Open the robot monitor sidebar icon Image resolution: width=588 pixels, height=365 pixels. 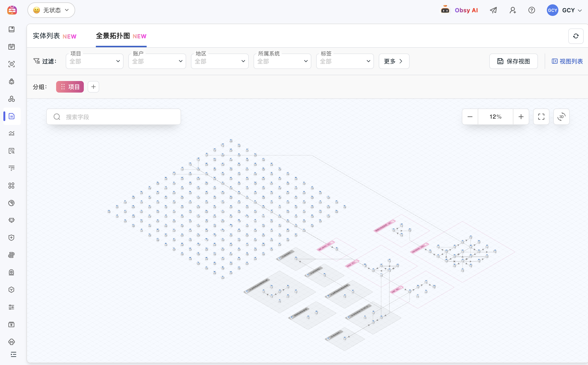coord(12,220)
